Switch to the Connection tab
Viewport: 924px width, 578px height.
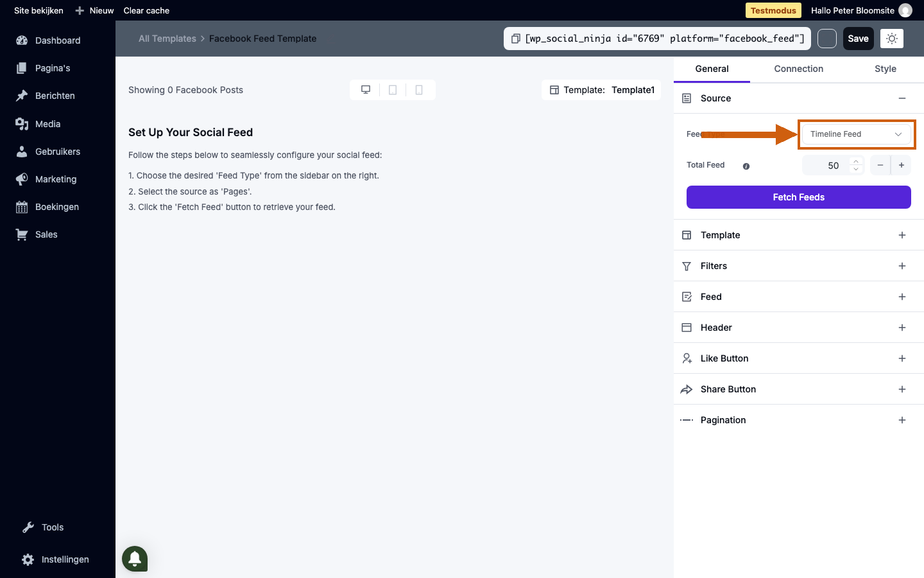(x=798, y=69)
